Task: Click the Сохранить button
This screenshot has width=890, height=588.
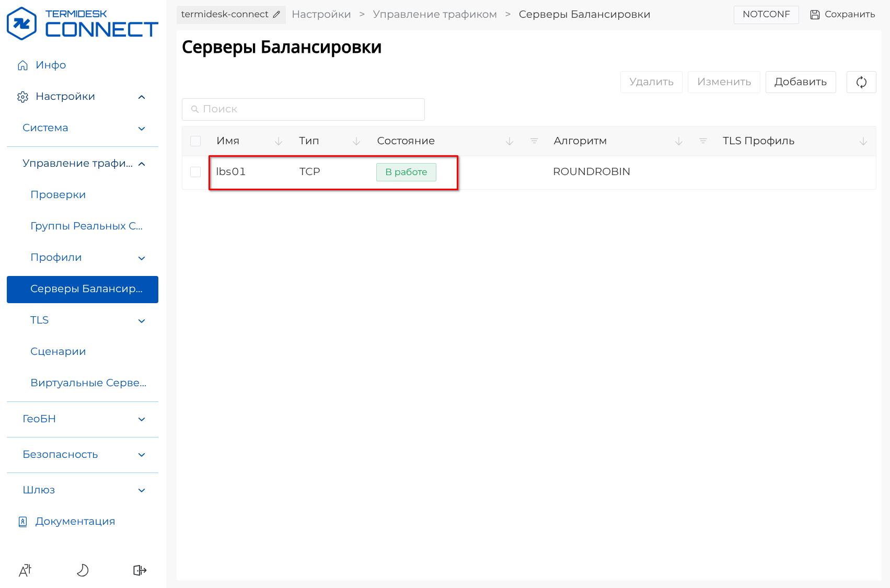Action: pos(842,15)
